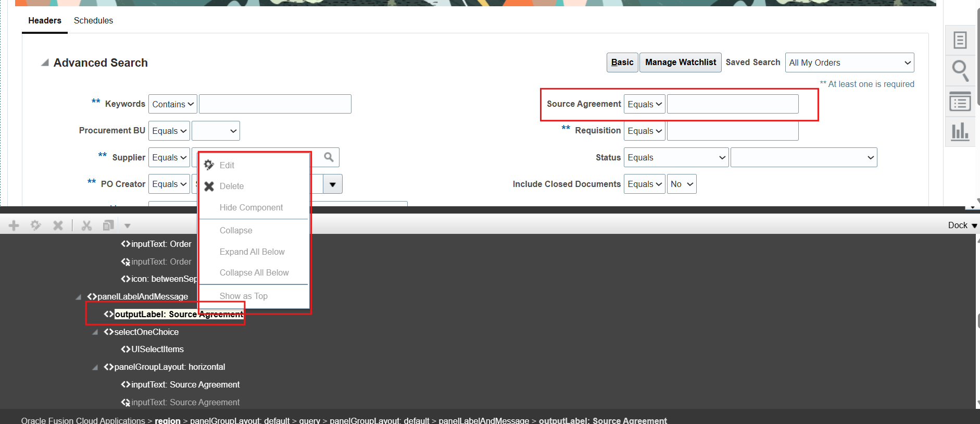Select Show as Top menu entry
The width and height of the screenshot is (980, 424).
pos(244,296)
